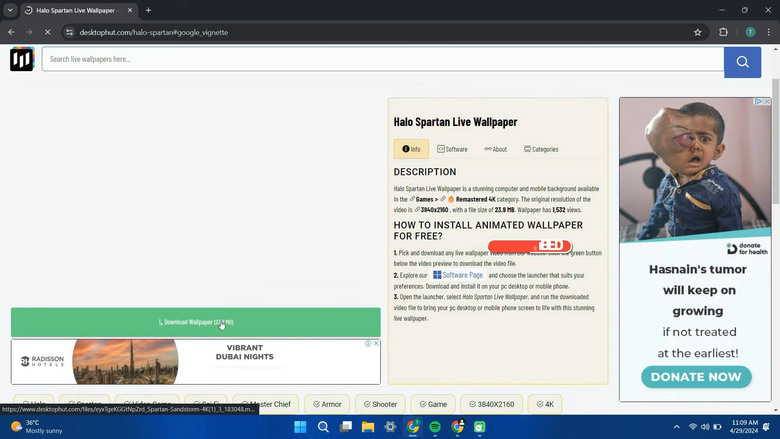Image resolution: width=780 pixels, height=439 pixels.
Task: Open Task View on the taskbar
Action: pyautogui.click(x=346, y=427)
